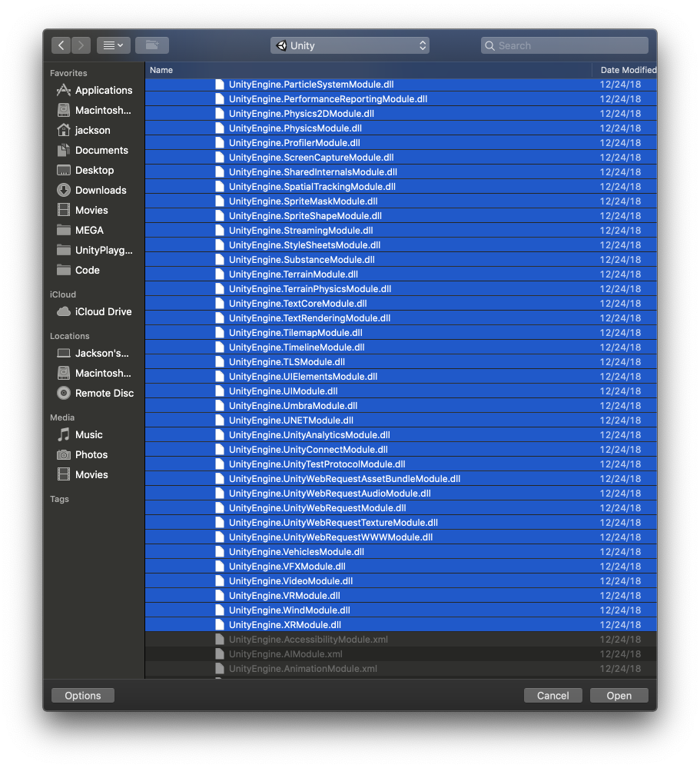Select UnityEngine.UmbraModule.dll file
This screenshot has width=700, height=768.
tap(401, 406)
